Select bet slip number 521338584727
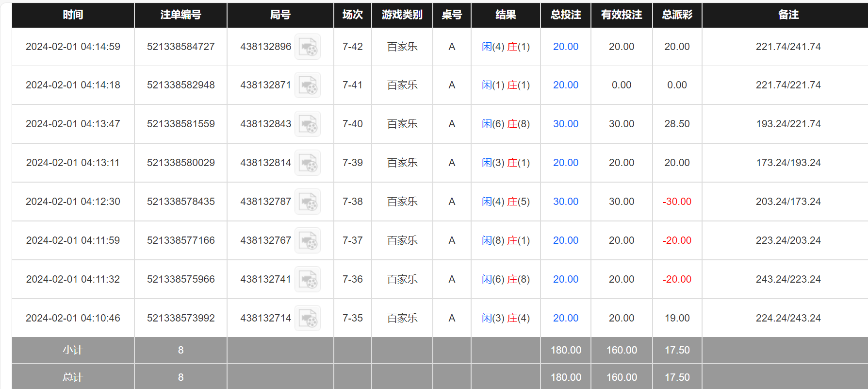Image resolution: width=868 pixels, height=389 pixels. point(181,47)
